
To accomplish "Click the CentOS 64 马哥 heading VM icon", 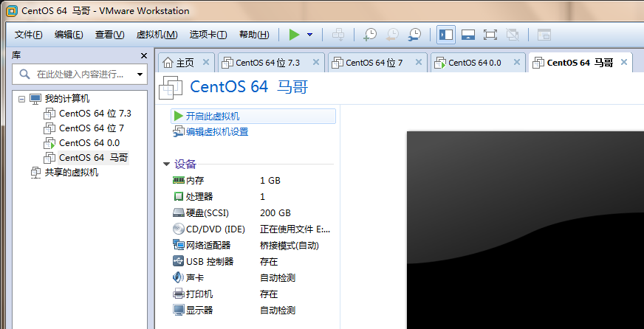I will pyautogui.click(x=171, y=87).
